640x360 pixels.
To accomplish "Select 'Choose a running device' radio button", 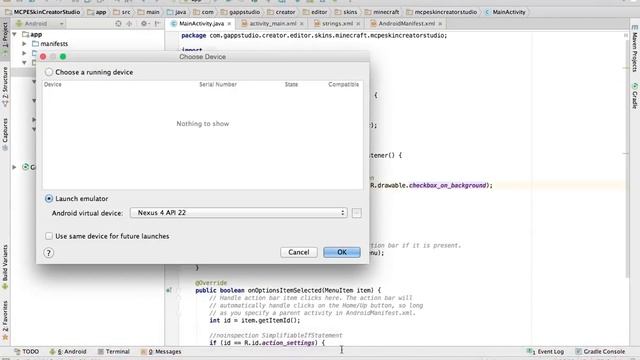I will (49, 72).
